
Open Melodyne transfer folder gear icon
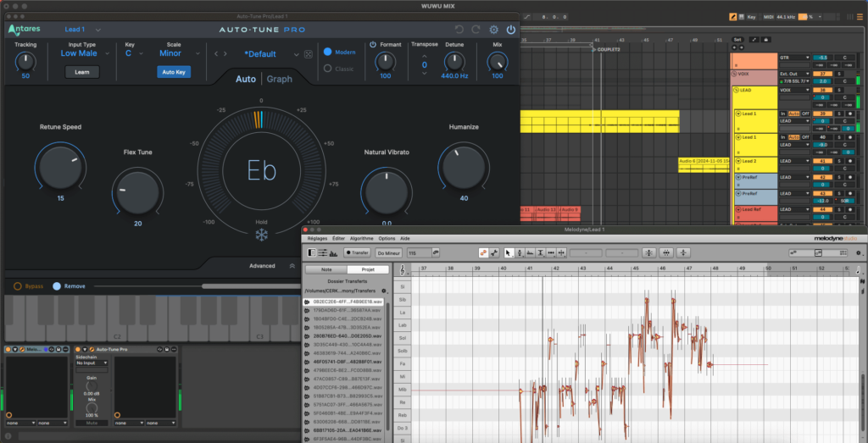click(x=384, y=291)
